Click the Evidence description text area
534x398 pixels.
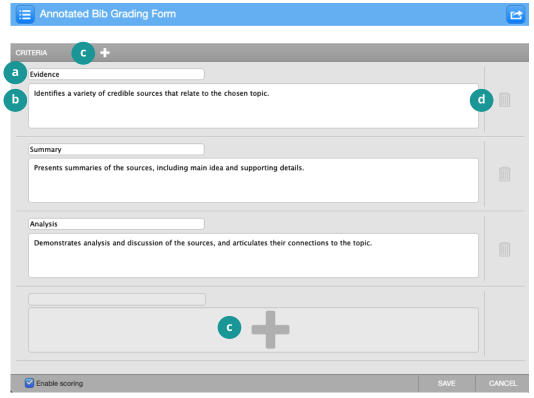click(253, 106)
